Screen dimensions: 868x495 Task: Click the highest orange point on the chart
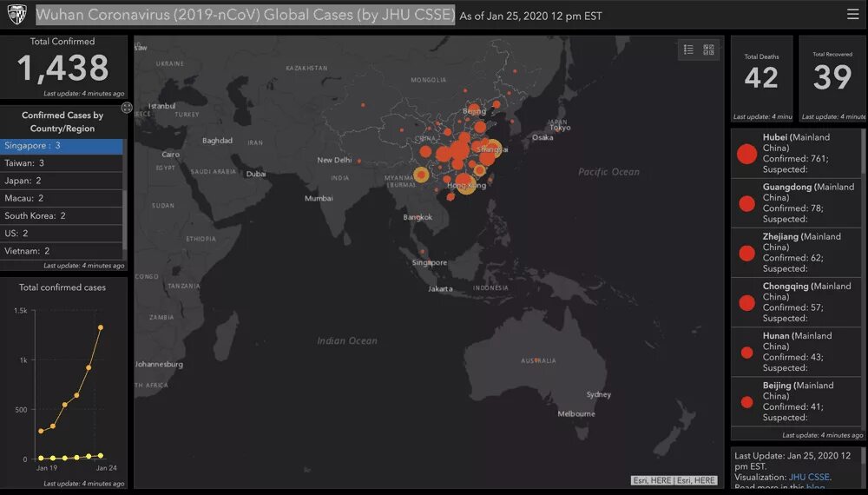[101, 327]
